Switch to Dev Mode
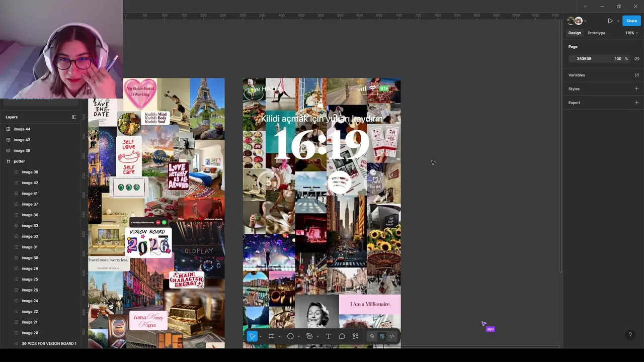Viewport: 644px width, 362px height. point(392,336)
